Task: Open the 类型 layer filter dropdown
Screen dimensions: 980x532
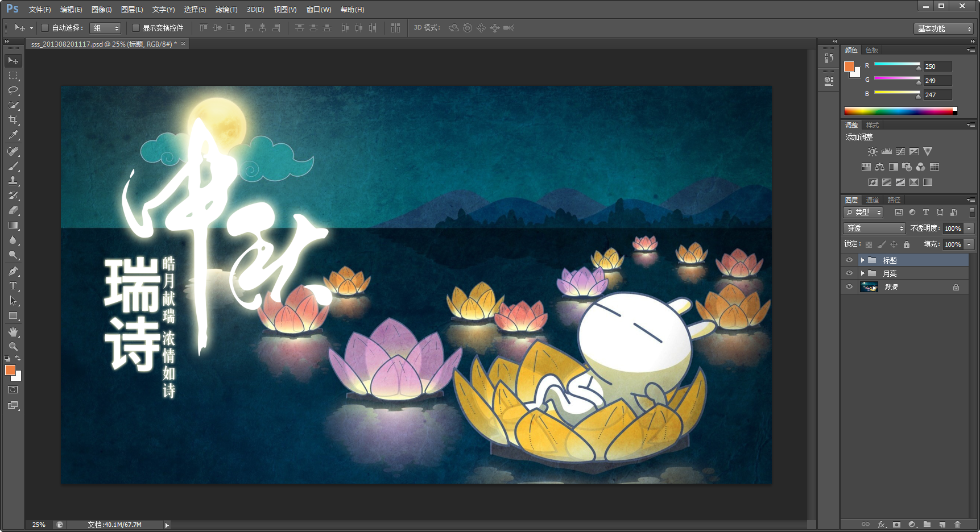Action: click(x=863, y=212)
